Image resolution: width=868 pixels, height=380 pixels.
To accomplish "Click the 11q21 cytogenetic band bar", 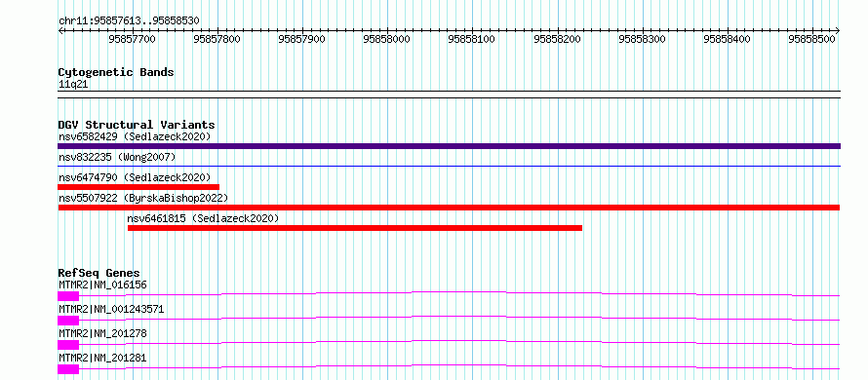I will [449, 95].
